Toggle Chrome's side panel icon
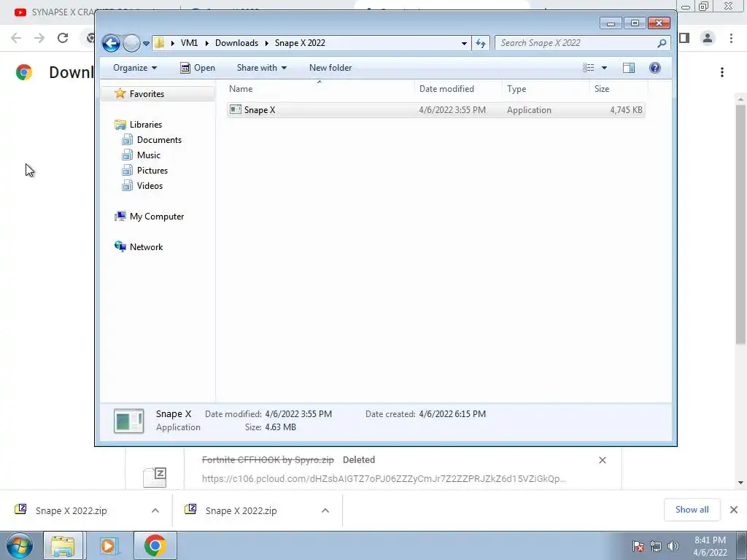Image resolution: width=747 pixels, height=560 pixels. pyautogui.click(x=684, y=38)
